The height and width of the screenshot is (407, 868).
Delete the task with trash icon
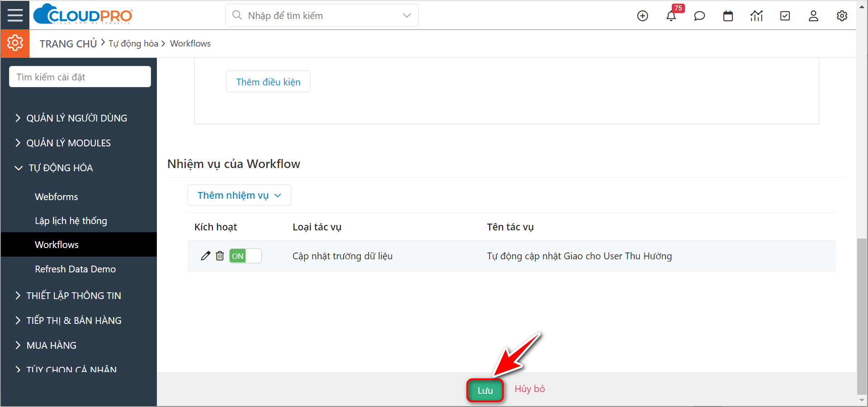tap(220, 256)
